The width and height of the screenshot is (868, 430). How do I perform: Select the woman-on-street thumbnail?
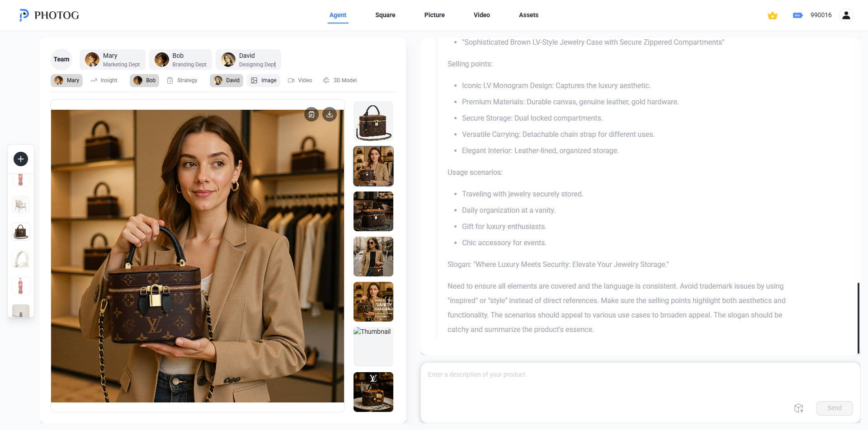pos(373,257)
